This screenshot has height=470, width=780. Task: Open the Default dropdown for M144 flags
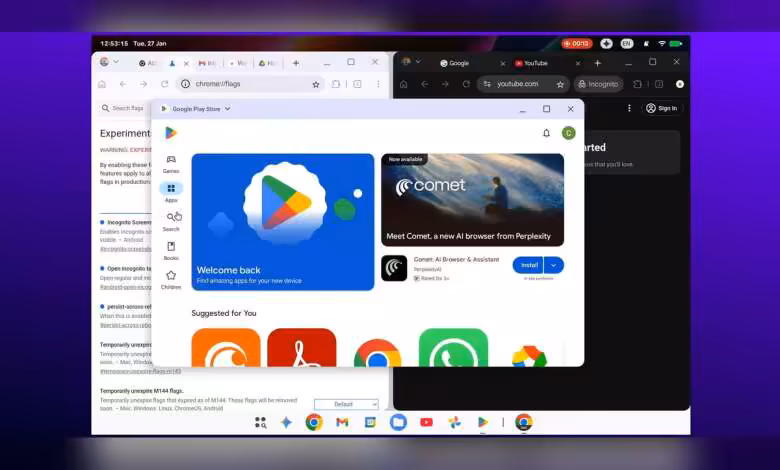[x=346, y=404]
